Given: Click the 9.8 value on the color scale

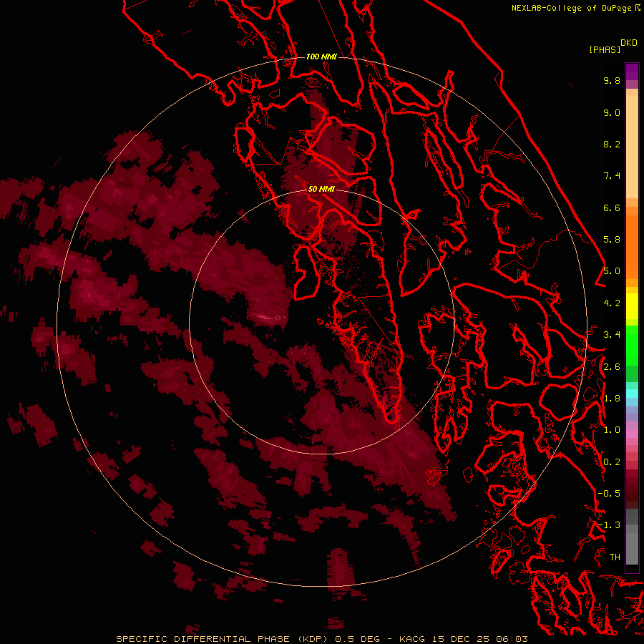Looking at the screenshot, I should 612,80.
